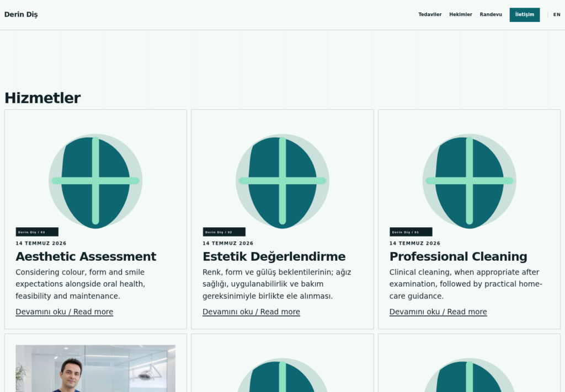Read more under Estetik Değerlendirme
Viewport: 565px width, 392px height.
point(251,312)
